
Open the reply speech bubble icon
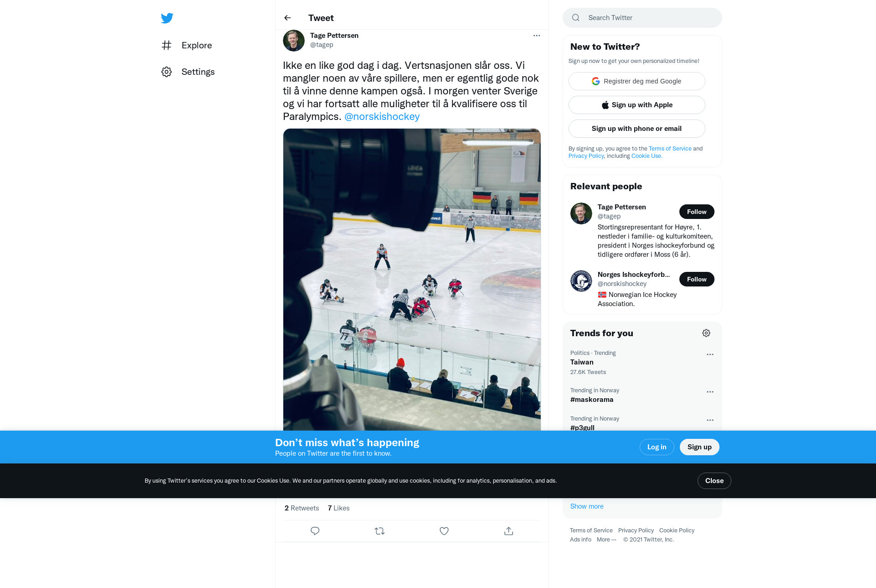(x=315, y=531)
